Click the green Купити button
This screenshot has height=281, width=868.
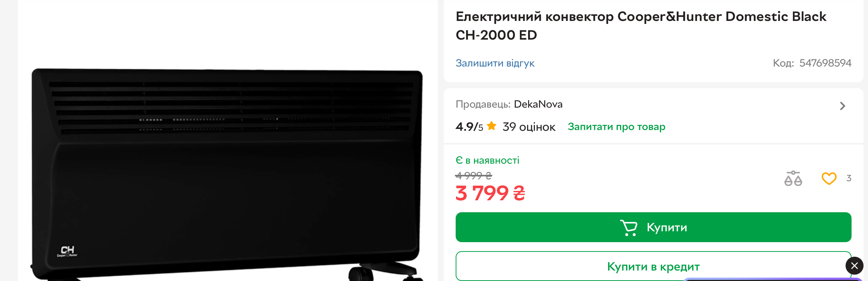point(653,227)
